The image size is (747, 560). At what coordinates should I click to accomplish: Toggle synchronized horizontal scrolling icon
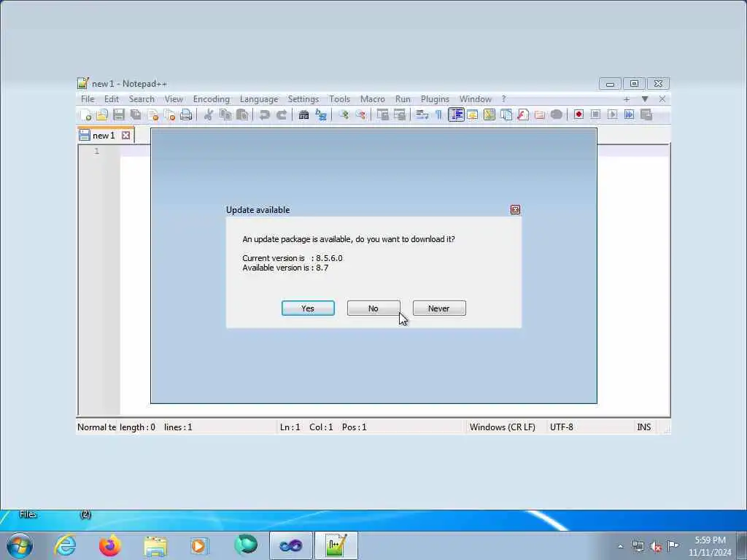click(400, 114)
